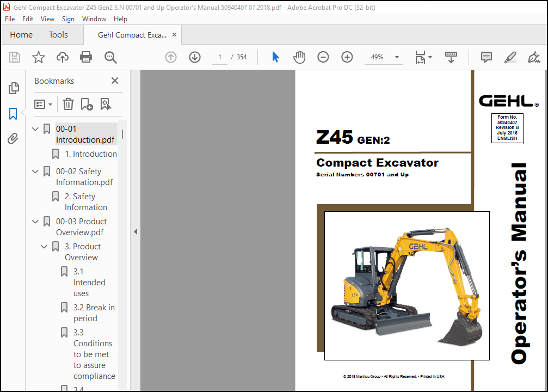Viewport: 548px width, 392px height.
Task: Activate the Hand pan tool
Action: (x=299, y=57)
